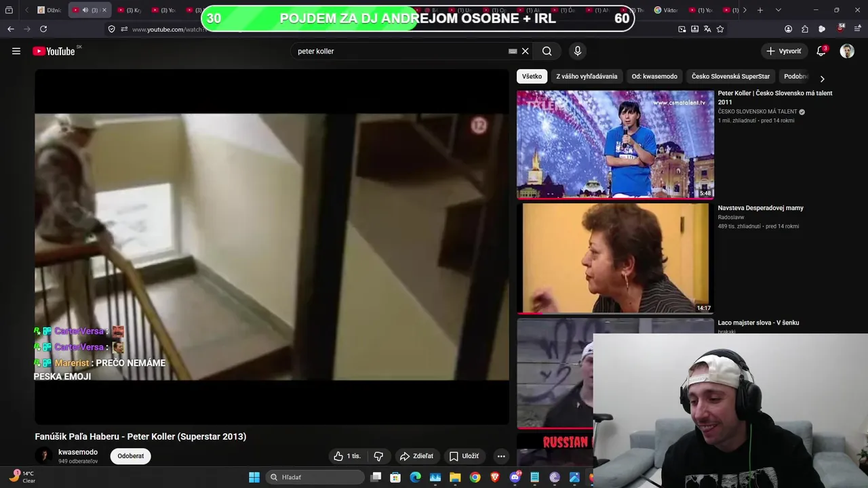Click the kwasemodo channel avatar

click(x=44, y=456)
